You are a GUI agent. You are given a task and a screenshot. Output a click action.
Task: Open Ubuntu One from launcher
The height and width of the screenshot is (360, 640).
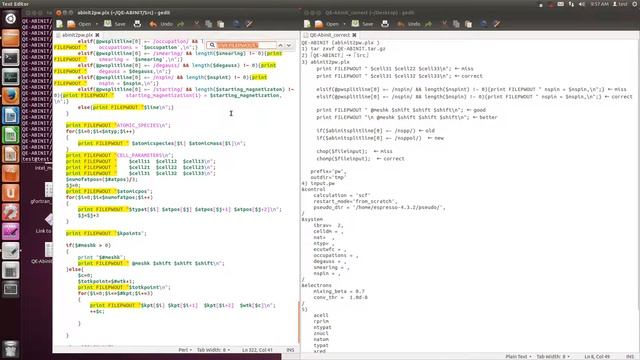(x=10, y=193)
